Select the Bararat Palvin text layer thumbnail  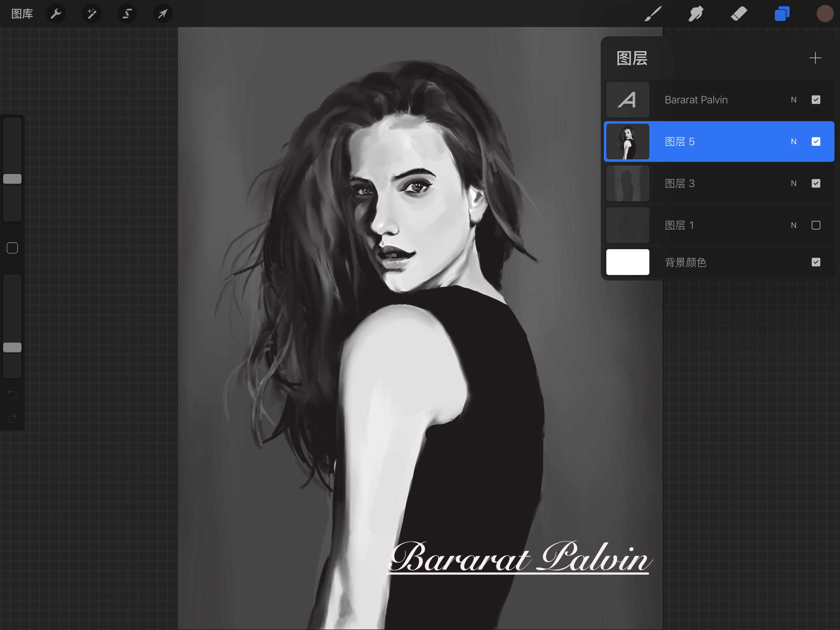click(x=627, y=100)
